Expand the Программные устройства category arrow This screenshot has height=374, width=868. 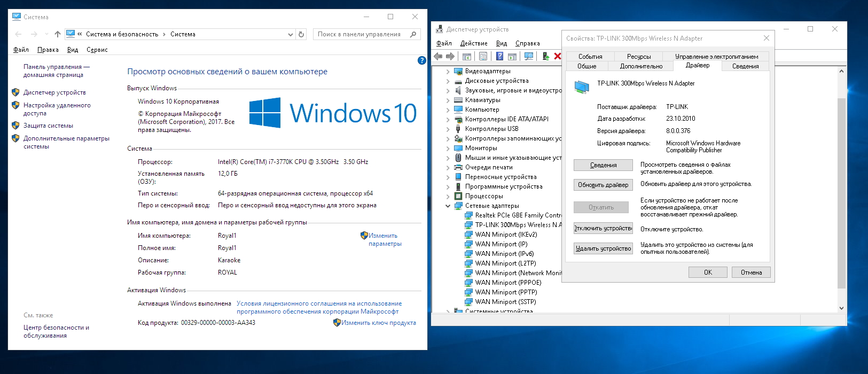[x=448, y=186]
